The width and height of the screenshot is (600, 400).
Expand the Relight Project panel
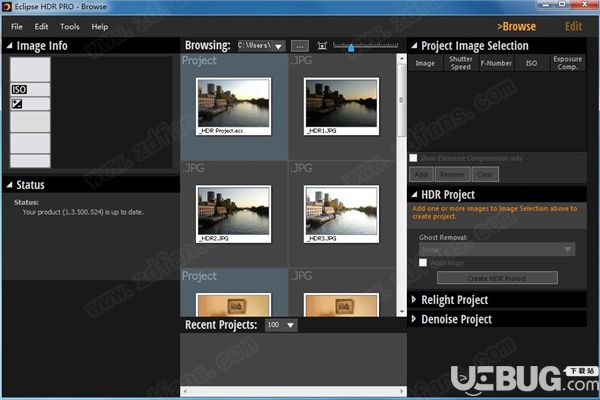pos(414,299)
